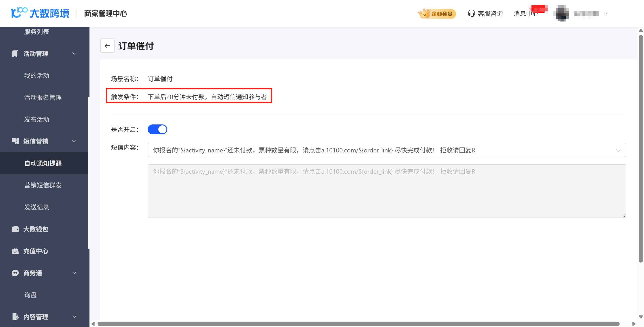The height and width of the screenshot is (327, 644).
Task: Click the user avatar picture
Action: [x=562, y=13]
